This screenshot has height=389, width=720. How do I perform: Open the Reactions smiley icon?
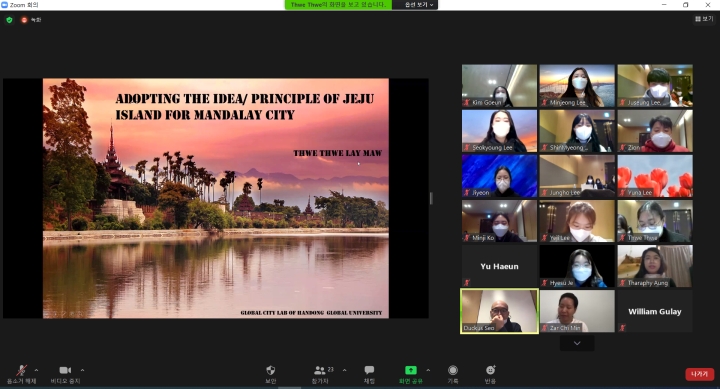click(490, 370)
